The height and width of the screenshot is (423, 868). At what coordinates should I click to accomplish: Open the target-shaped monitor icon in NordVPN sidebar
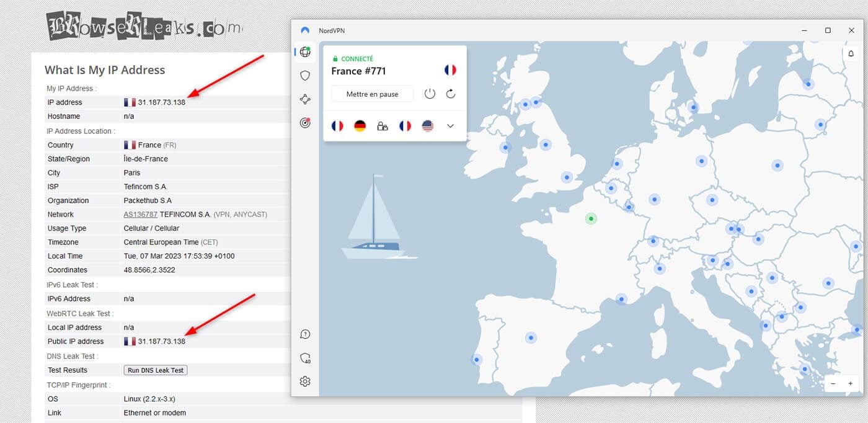click(305, 123)
